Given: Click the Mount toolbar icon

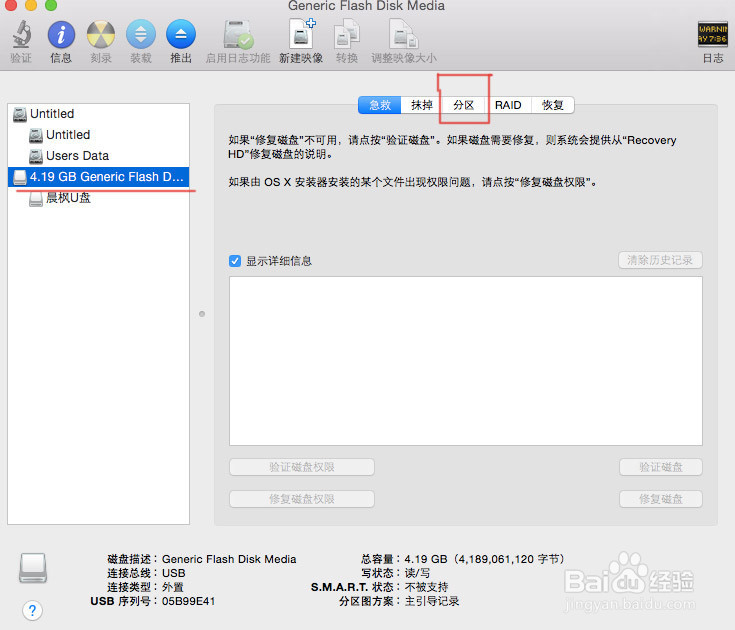Looking at the screenshot, I should [141, 34].
